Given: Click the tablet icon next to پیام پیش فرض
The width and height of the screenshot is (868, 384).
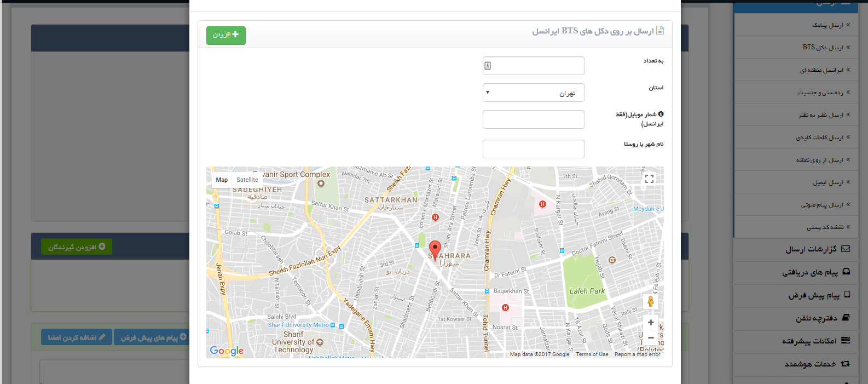Looking at the screenshot, I should 847,295.
